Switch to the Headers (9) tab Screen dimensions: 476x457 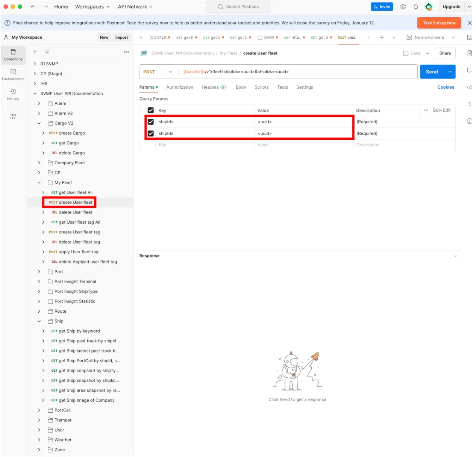(x=214, y=87)
